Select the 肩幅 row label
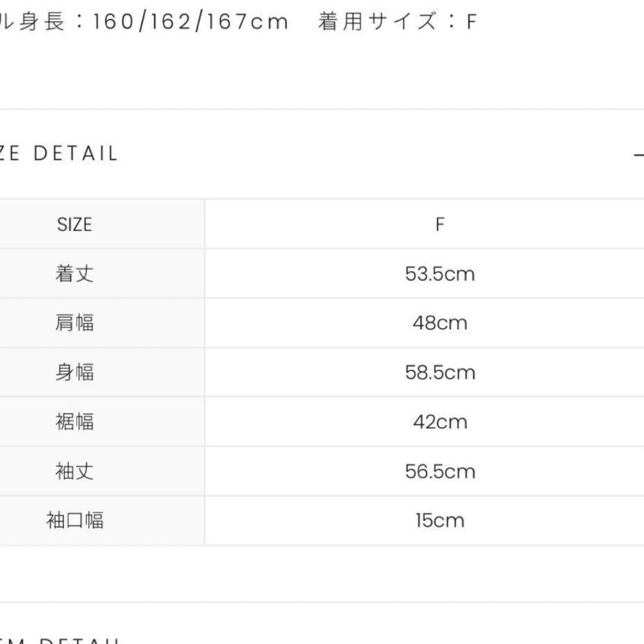Image resolution: width=644 pixels, height=644 pixels. tap(75, 323)
